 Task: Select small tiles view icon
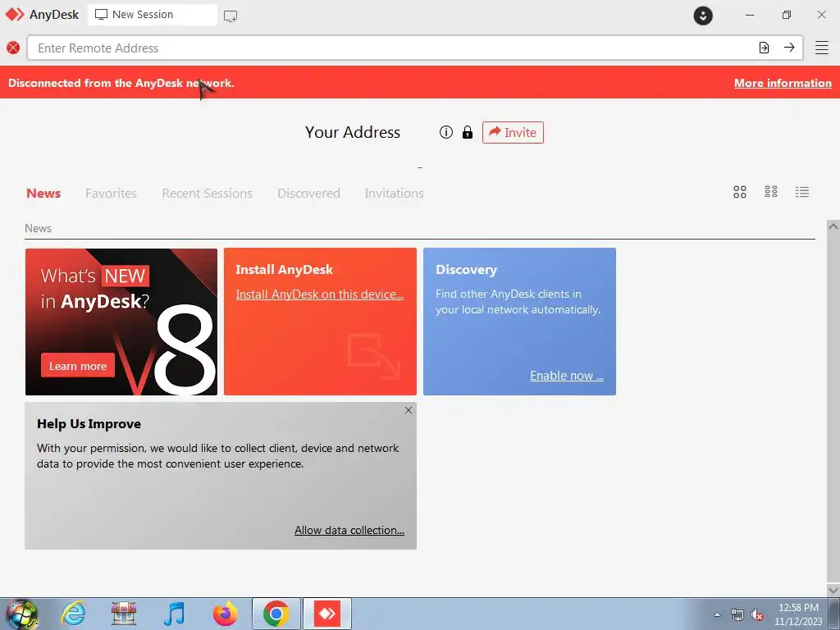click(x=771, y=192)
